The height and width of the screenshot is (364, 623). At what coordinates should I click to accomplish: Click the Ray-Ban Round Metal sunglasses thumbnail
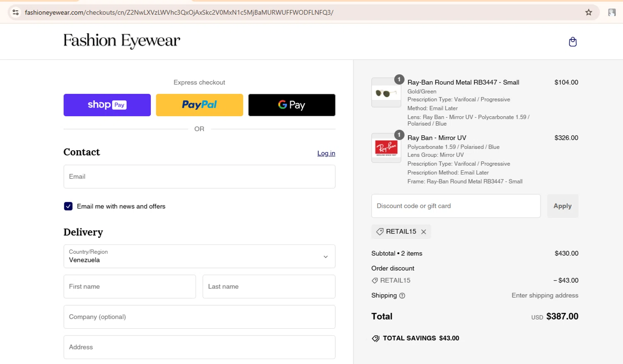pos(386,93)
